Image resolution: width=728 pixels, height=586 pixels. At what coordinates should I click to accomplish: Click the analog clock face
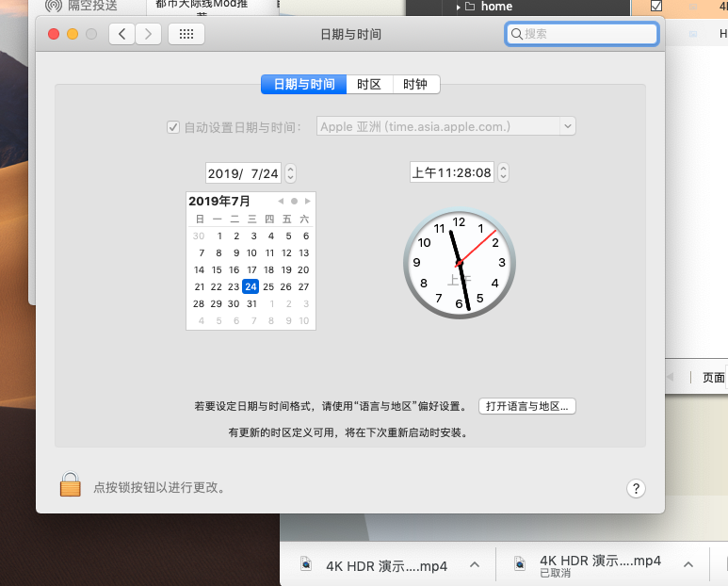coord(460,263)
